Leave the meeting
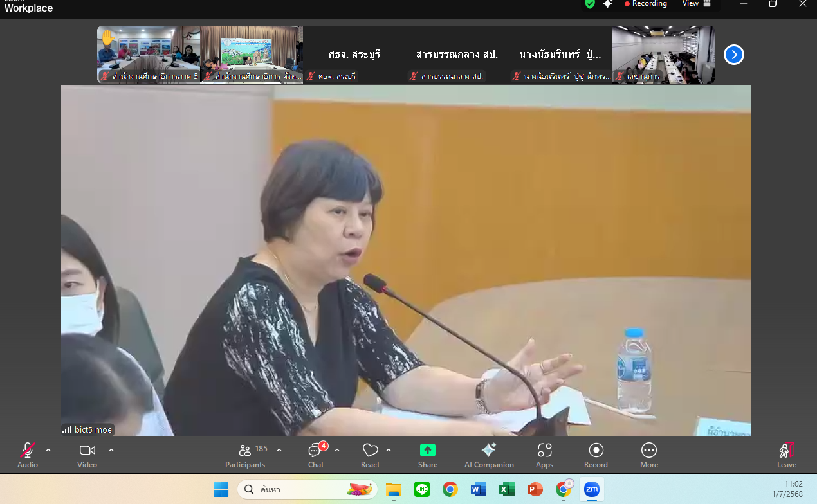This screenshot has width=817, height=504. 786,455
